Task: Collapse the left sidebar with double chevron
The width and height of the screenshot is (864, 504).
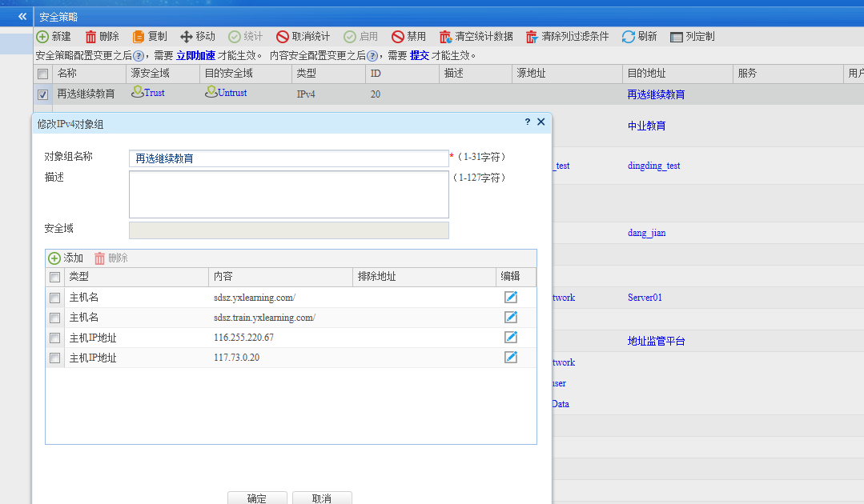Action: pyautogui.click(x=23, y=16)
